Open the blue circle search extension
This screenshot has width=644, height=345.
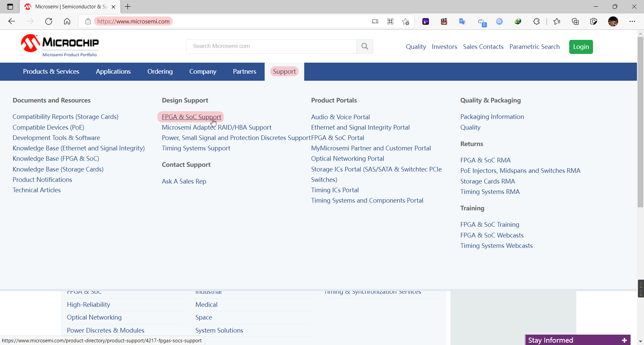(499, 21)
